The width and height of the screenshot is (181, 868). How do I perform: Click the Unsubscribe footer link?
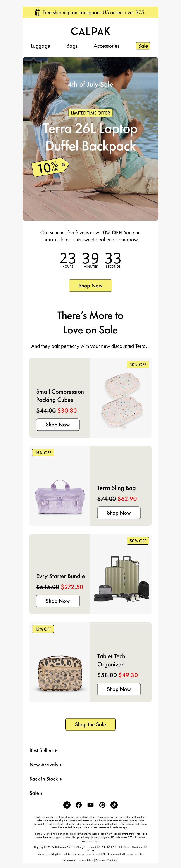(69, 860)
